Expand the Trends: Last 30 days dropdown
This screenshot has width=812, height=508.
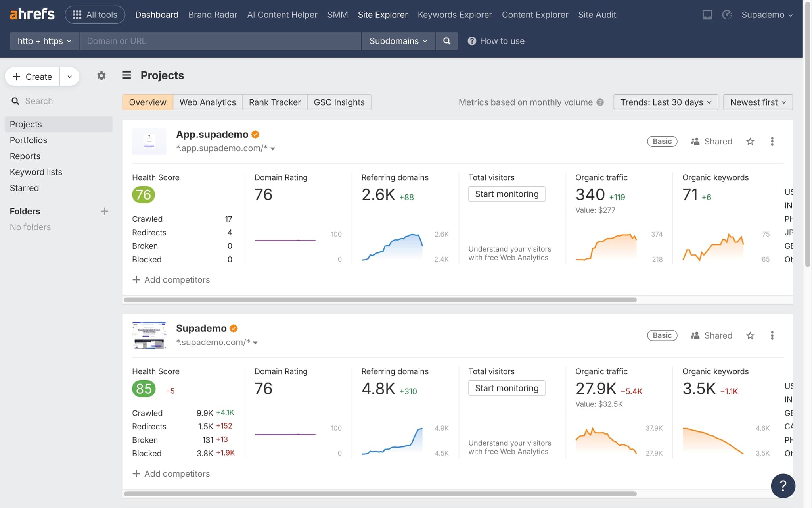click(x=665, y=102)
